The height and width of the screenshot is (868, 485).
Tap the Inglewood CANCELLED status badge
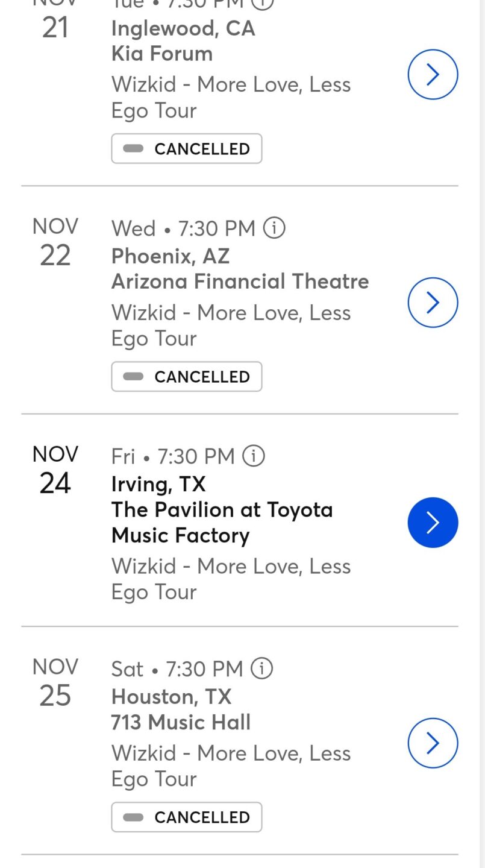pos(187,149)
